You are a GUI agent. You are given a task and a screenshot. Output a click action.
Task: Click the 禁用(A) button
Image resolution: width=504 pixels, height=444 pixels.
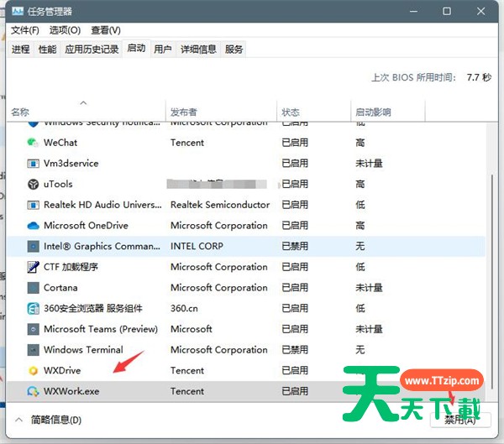460,419
